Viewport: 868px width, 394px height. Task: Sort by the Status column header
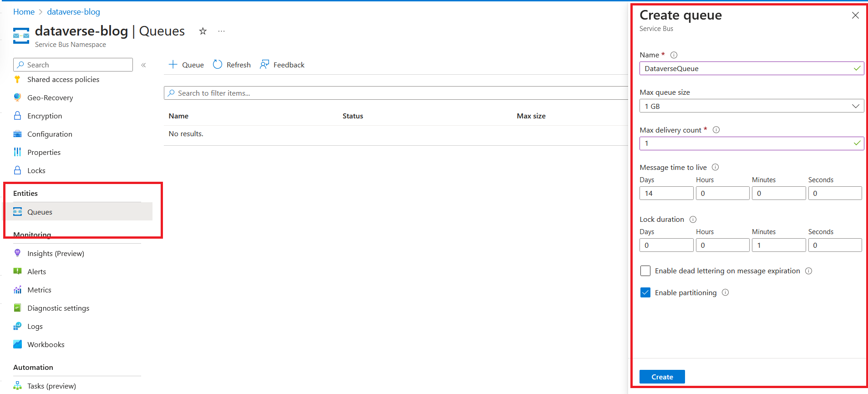pos(353,116)
